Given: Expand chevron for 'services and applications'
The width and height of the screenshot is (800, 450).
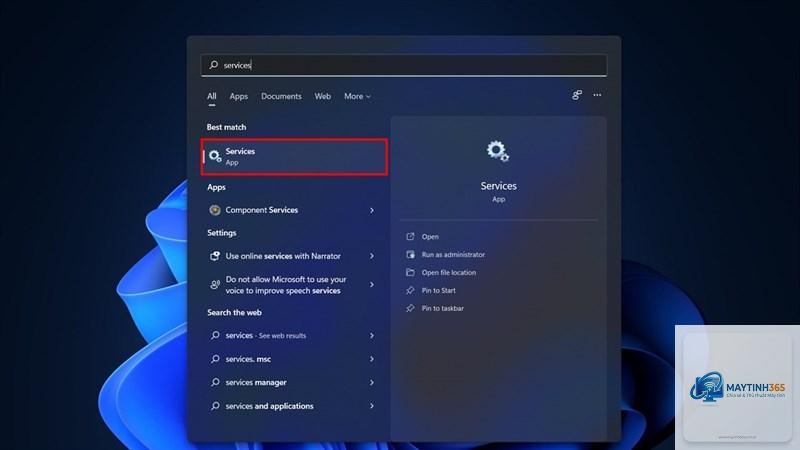Looking at the screenshot, I should coord(372,406).
